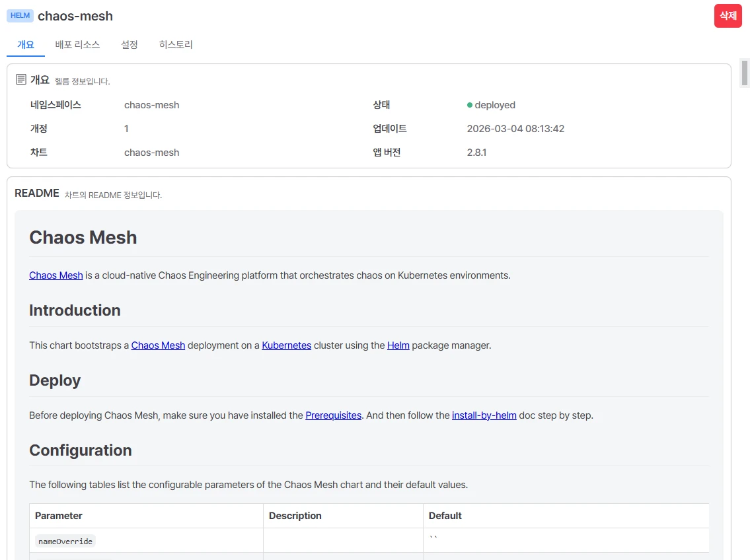750x560 pixels.
Task: Follow the Helm package manager link
Action: 398,345
